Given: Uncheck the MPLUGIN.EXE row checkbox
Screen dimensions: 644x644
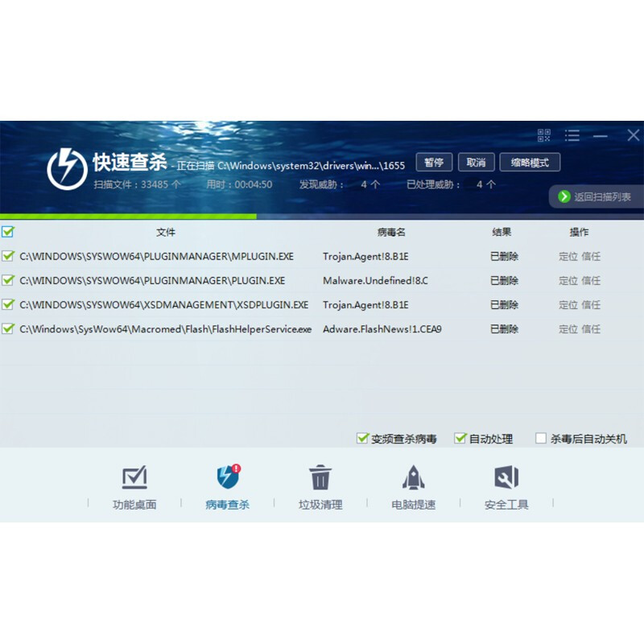Looking at the screenshot, I should [8, 256].
